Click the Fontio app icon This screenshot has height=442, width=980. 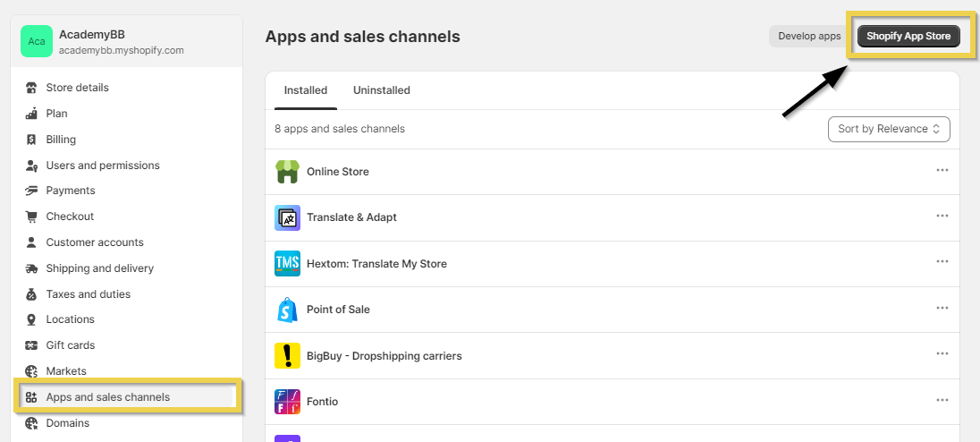(x=287, y=402)
